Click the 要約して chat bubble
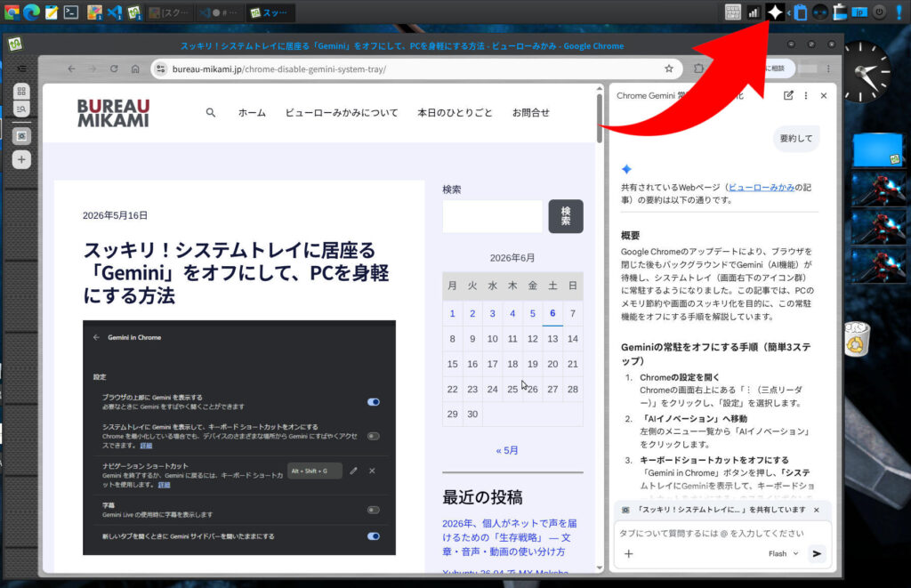Viewport: 911px width, 588px height. pos(796,138)
